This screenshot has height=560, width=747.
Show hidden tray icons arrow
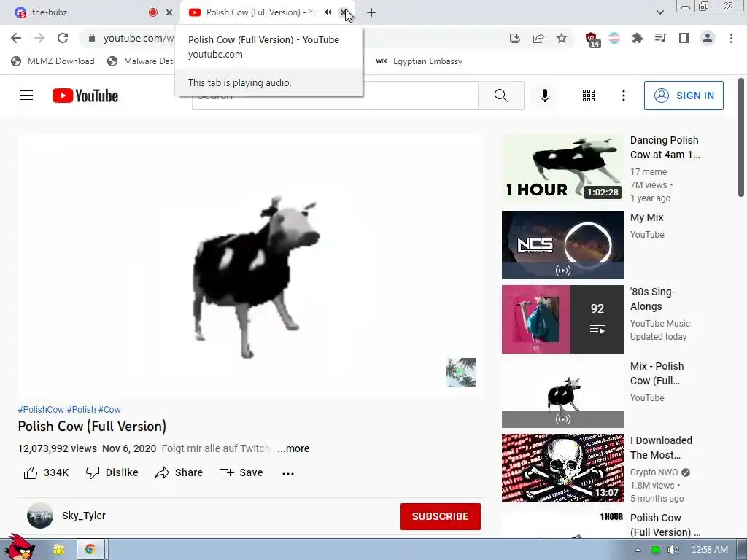click(x=638, y=550)
